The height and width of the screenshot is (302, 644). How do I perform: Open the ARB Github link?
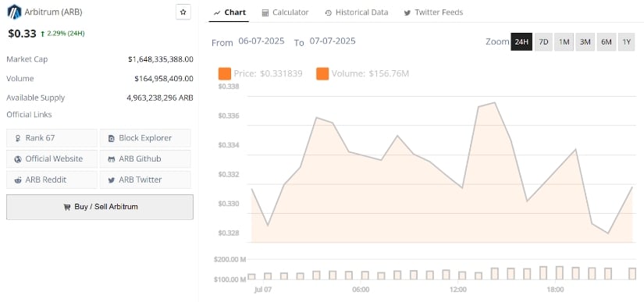click(145, 158)
